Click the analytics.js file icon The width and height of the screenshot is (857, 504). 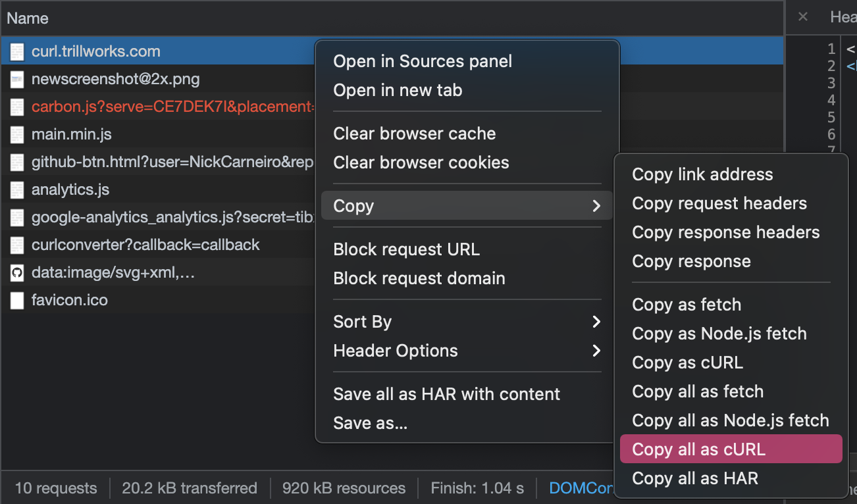click(18, 189)
